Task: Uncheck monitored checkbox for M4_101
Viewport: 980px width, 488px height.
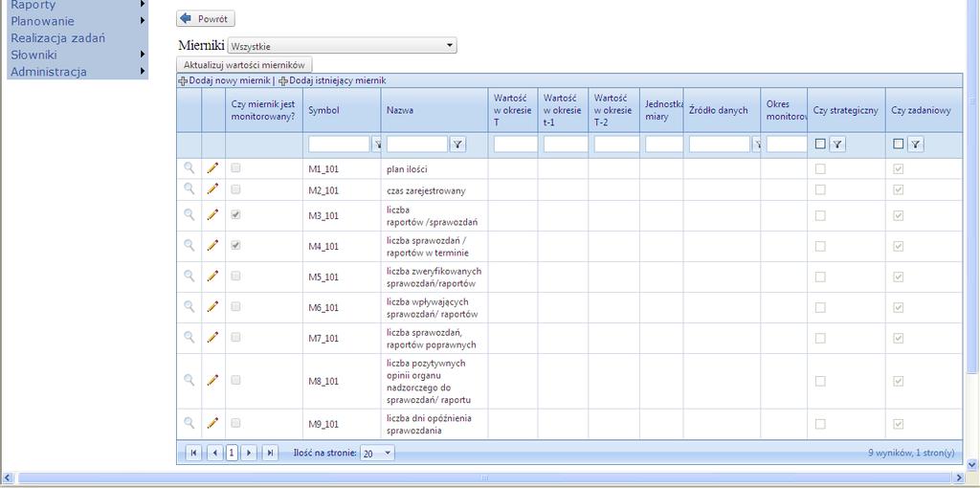Action: click(235, 246)
